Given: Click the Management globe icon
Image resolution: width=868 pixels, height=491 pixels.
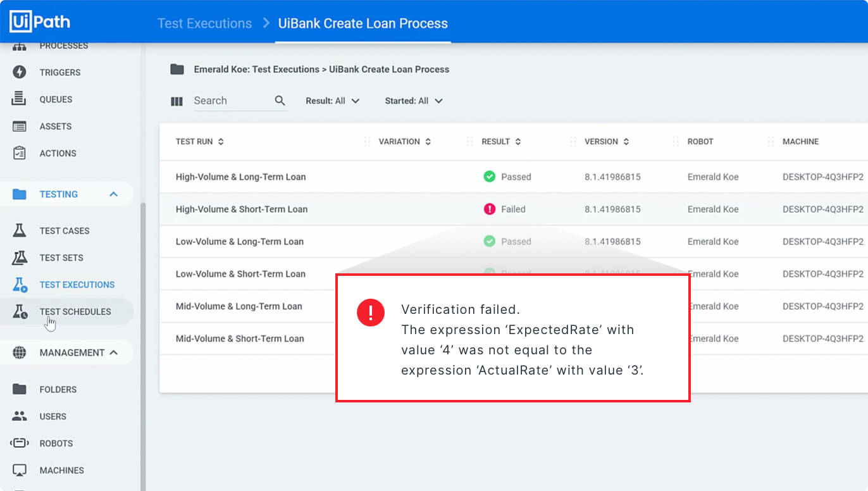Looking at the screenshot, I should pos(20,352).
